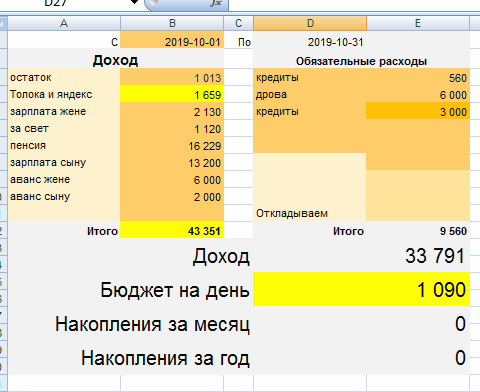Select the зарплата жене cell
480x392 pixels.
tap(64, 111)
